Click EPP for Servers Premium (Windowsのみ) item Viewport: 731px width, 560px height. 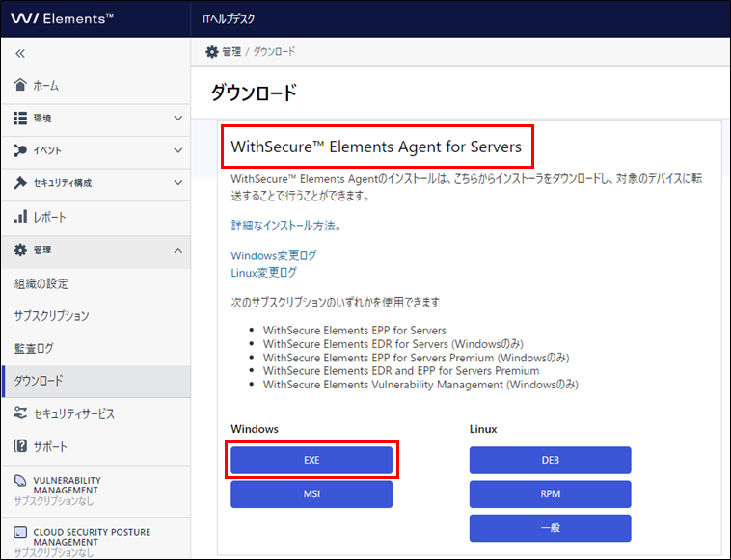(x=416, y=358)
